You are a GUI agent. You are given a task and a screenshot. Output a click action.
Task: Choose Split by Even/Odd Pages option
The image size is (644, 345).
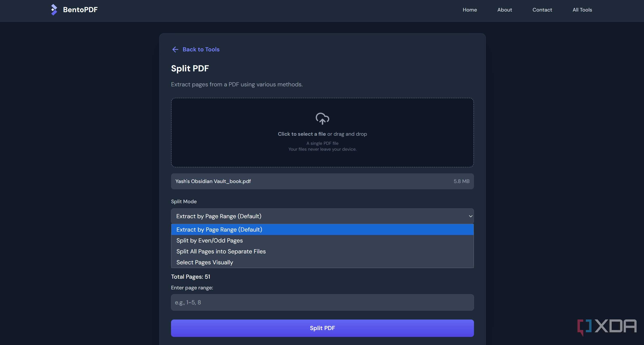pyautogui.click(x=322, y=241)
